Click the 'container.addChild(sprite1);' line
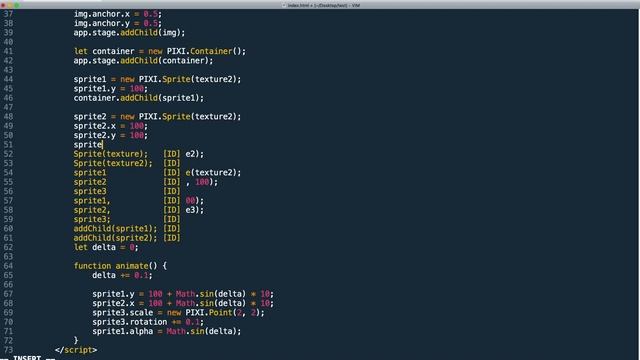The image size is (640, 360). (x=138, y=98)
